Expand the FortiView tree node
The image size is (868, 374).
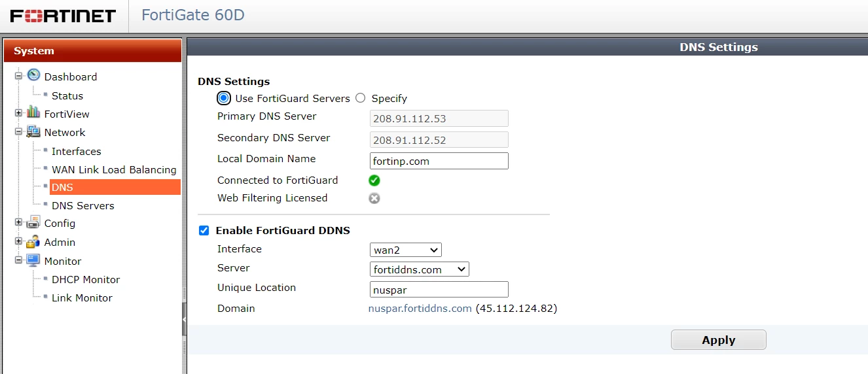tap(18, 114)
